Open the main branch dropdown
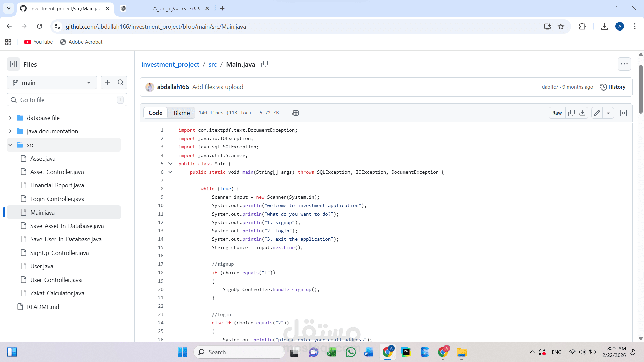This screenshot has height=362, width=644. tap(52, 82)
